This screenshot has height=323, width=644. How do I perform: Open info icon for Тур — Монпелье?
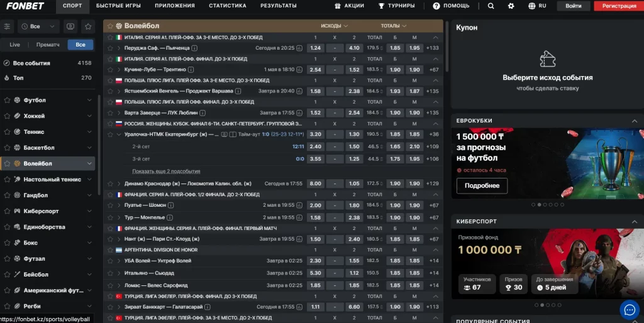click(x=170, y=217)
